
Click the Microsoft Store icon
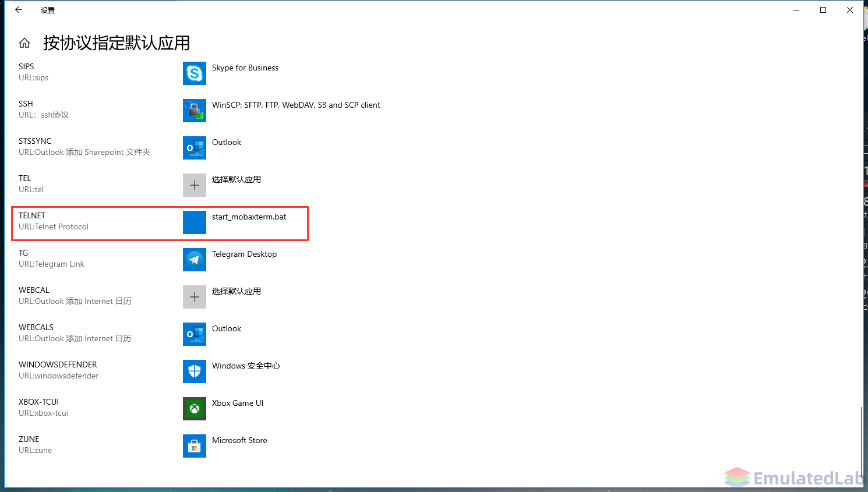pyautogui.click(x=195, y=446)
